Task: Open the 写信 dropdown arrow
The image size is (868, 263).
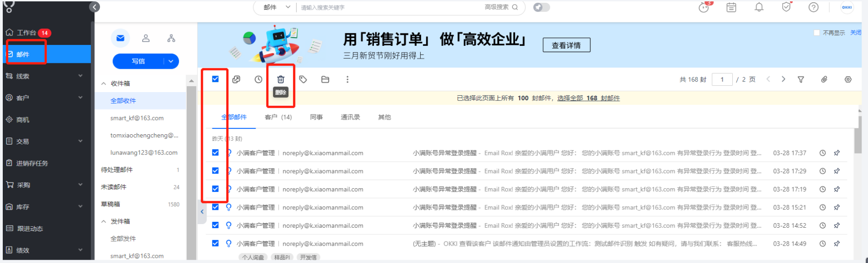Action: [x=171, y=61]
